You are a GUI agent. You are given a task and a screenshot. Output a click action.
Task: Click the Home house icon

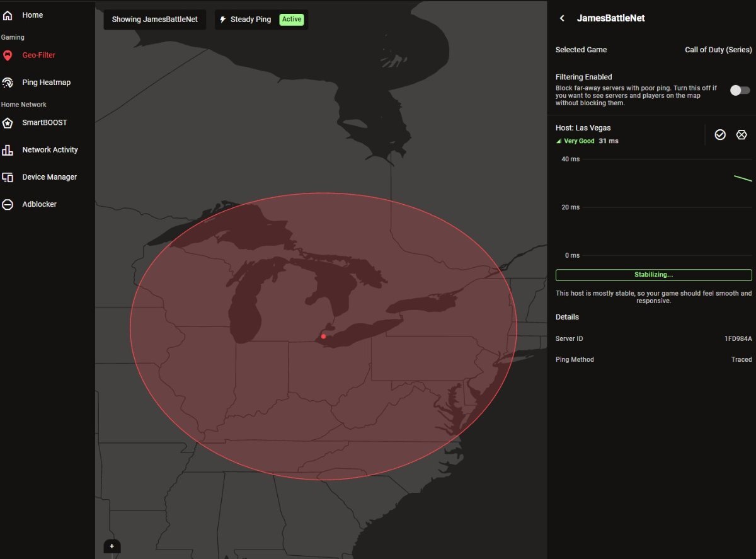pos(8,15)
